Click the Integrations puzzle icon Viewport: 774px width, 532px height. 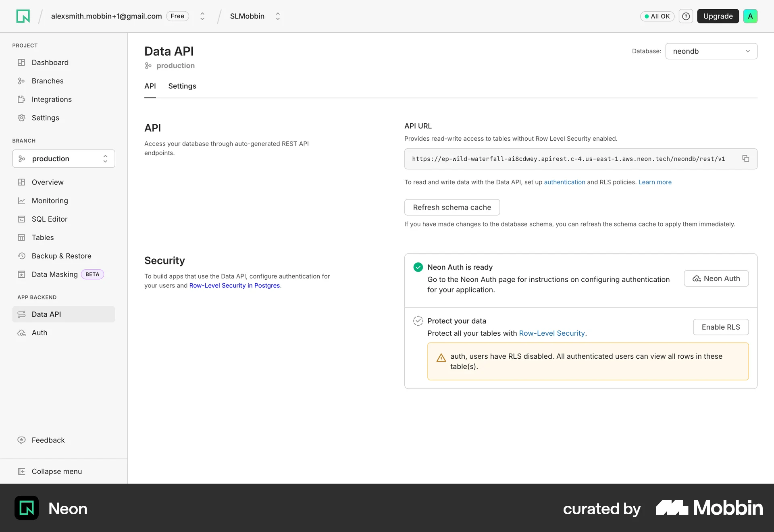pos(21,100)
